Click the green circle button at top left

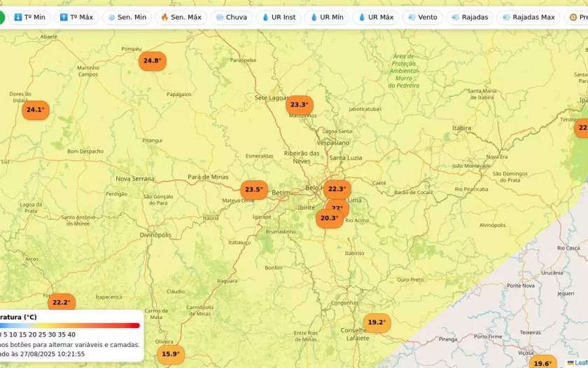[2, 17]
